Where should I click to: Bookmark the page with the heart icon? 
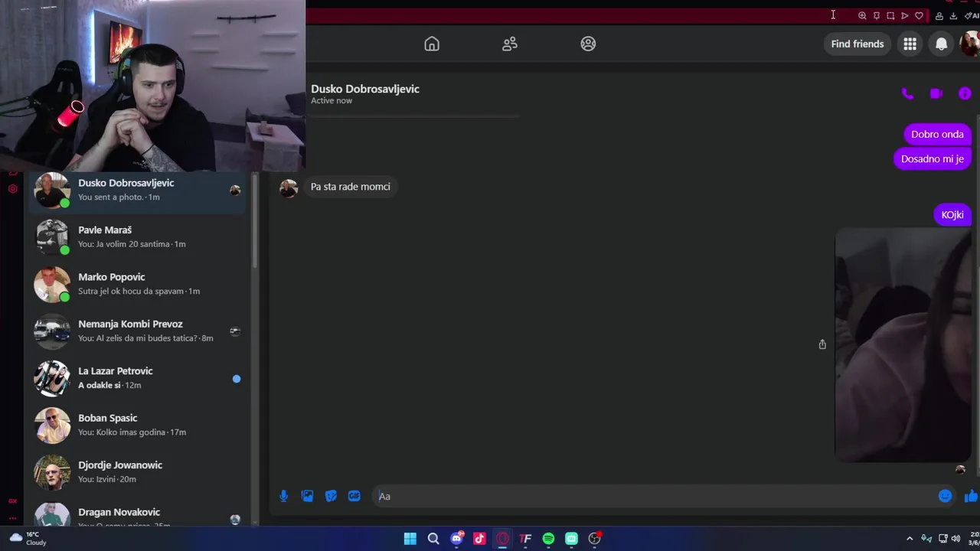point(919,15)
